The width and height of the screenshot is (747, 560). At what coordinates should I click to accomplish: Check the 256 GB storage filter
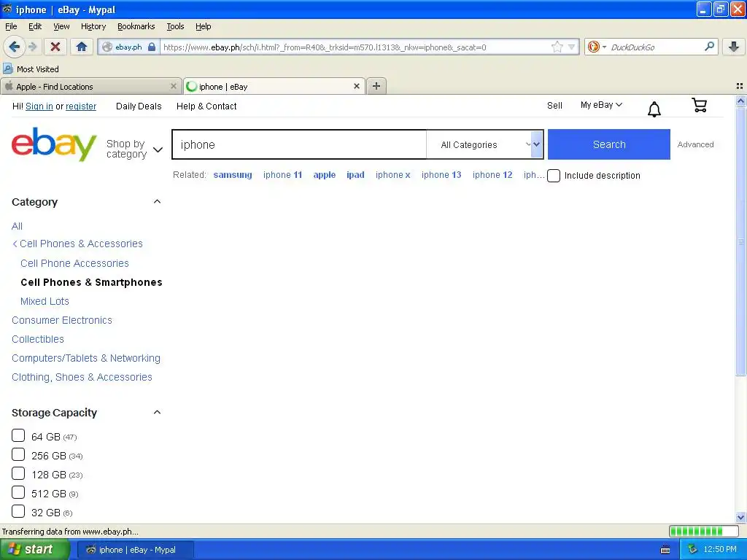(x=18, y=454)
